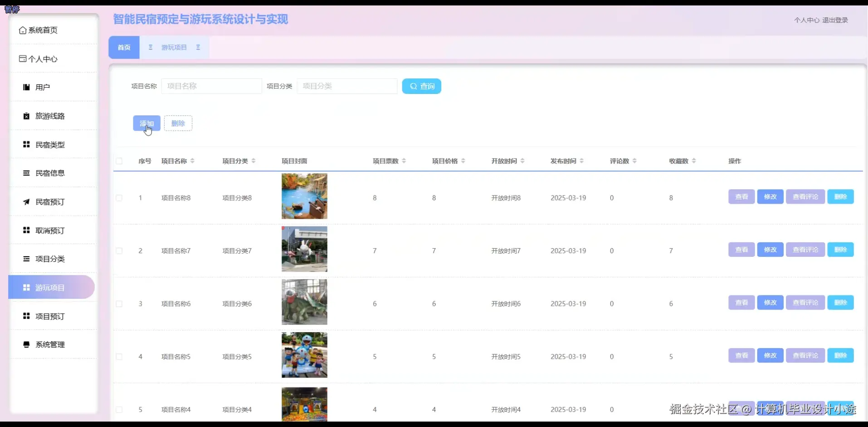868x427 pixels.
Task: Toggle the select-all checkbox in table header
Action: 119,161
